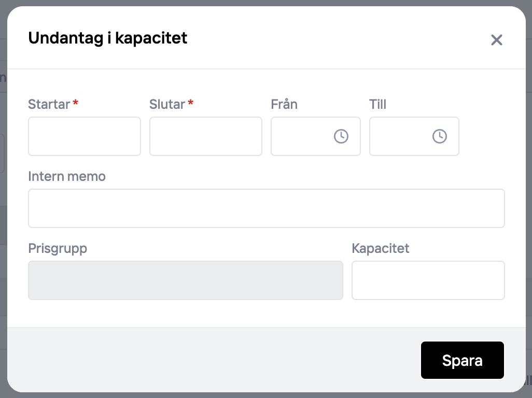The height and width of the screenshot is (398, 532).
Task: Click the Prisgrupp label
Action: [58, 248]
